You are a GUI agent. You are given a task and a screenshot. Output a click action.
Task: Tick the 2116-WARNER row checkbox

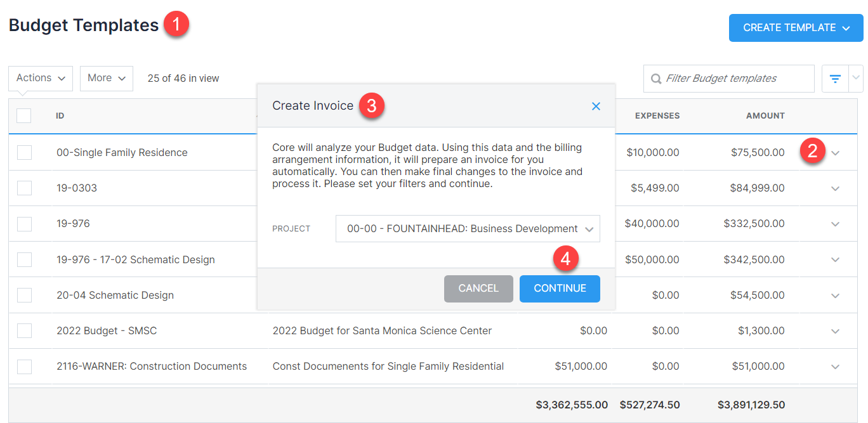pyautogui.click(x=24, y=367)
